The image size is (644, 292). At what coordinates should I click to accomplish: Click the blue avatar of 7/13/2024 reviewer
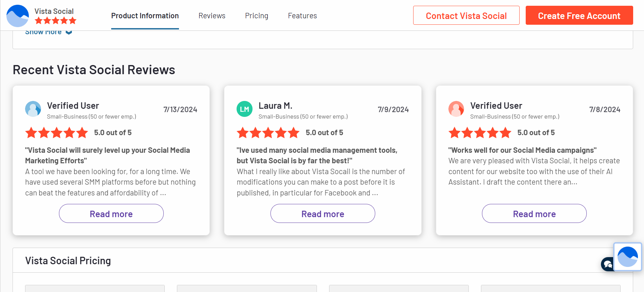33,109
